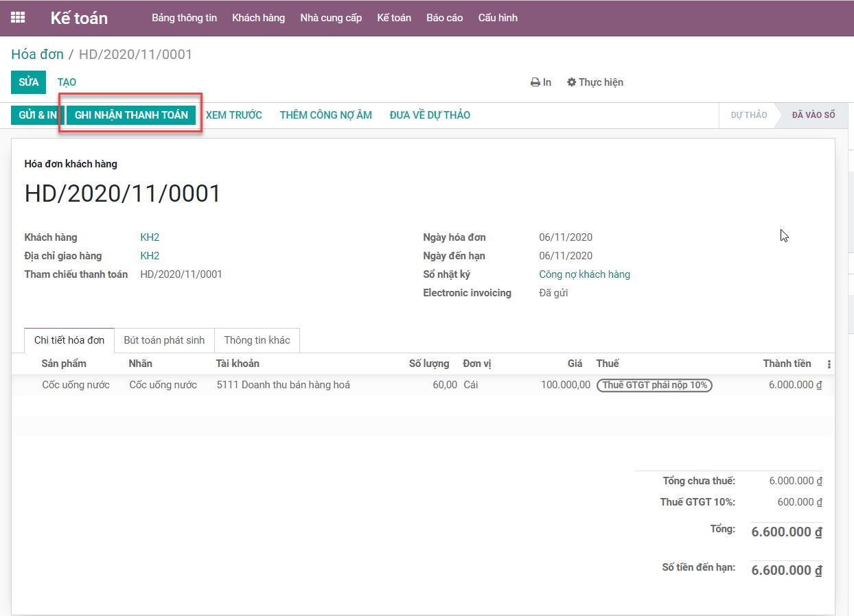The height and width of the screenshot is (616, 854).
Task: Click Thêm công nợ âm button
Action: click(x=325, y=115)
